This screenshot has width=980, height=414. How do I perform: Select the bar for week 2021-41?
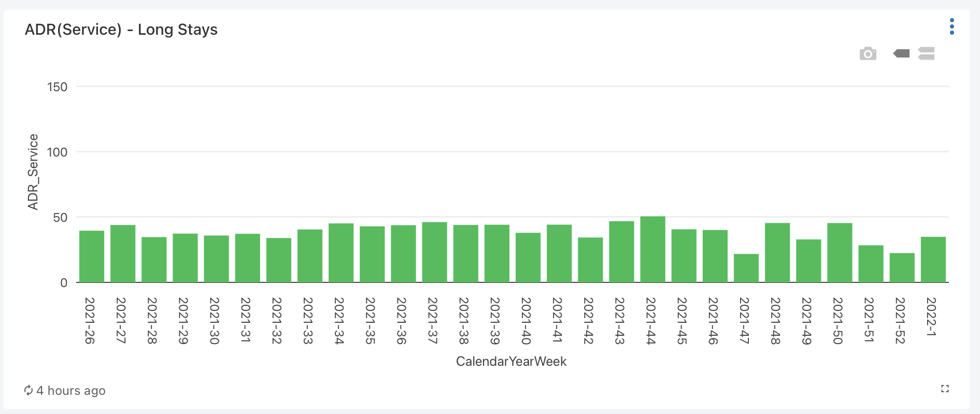(x=559, y=253)
